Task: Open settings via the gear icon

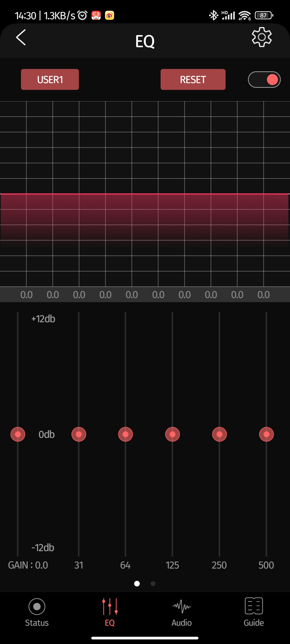Action: pos(262,37)
